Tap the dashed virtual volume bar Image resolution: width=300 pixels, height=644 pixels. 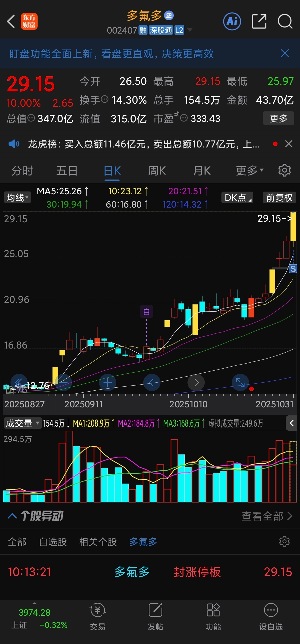click(x=293, y=471)
